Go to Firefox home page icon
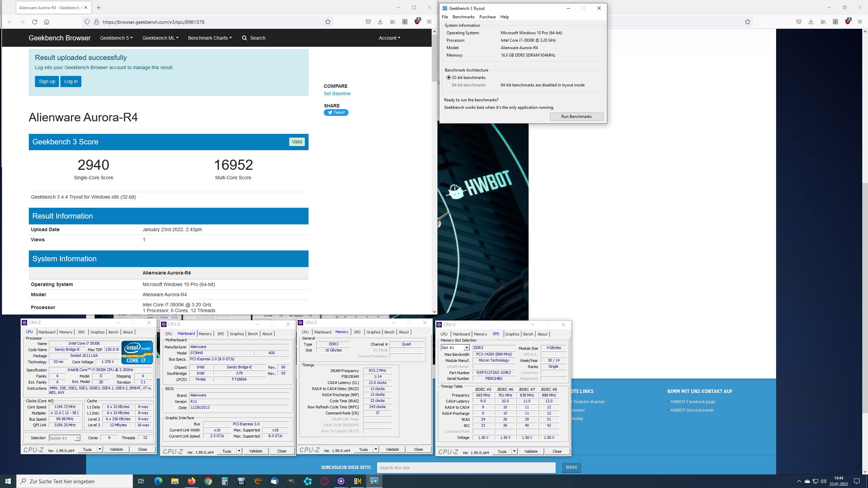The height and width of the screenshot is (488, 868). click(x=47, y=22)
